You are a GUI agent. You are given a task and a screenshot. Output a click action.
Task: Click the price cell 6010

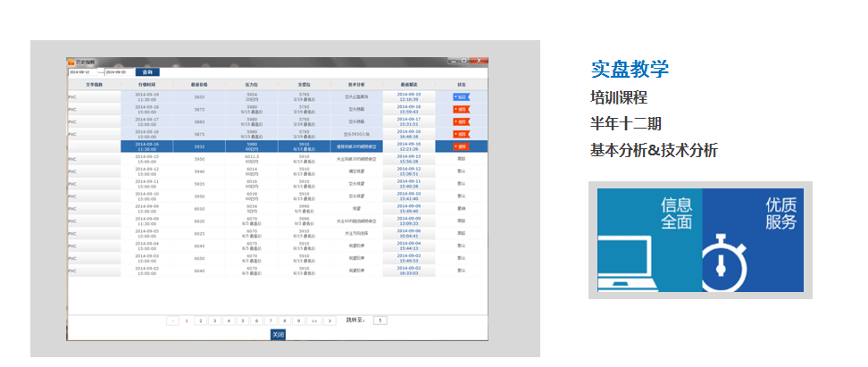(x=199, y=209)
